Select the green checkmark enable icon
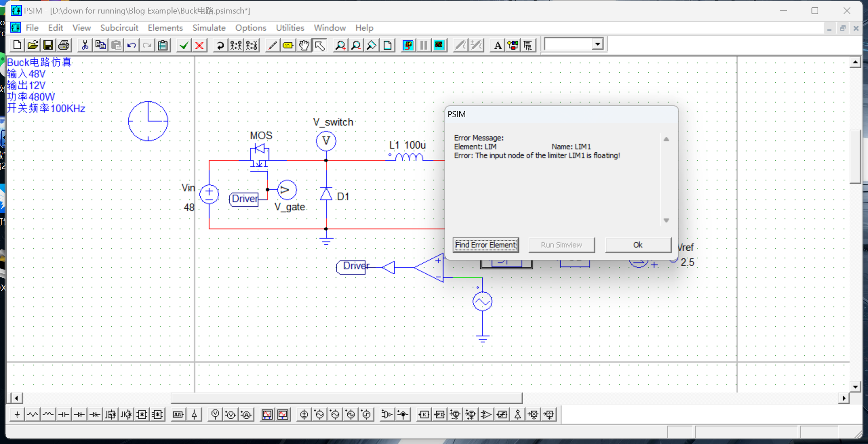 click(184, 45)
